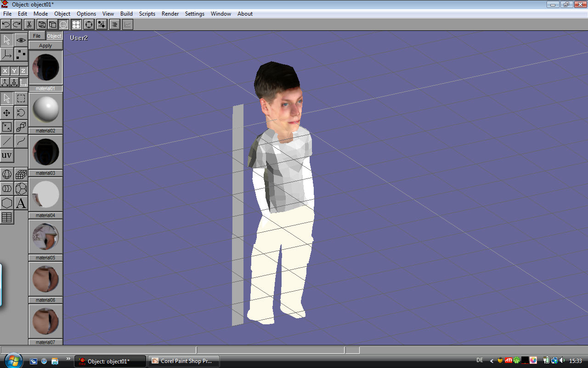The height and width of the screenshot is (368, 588).
Task: Add a Platonic solid primitive
Action: pyautogui.click(x=21, y=189)
